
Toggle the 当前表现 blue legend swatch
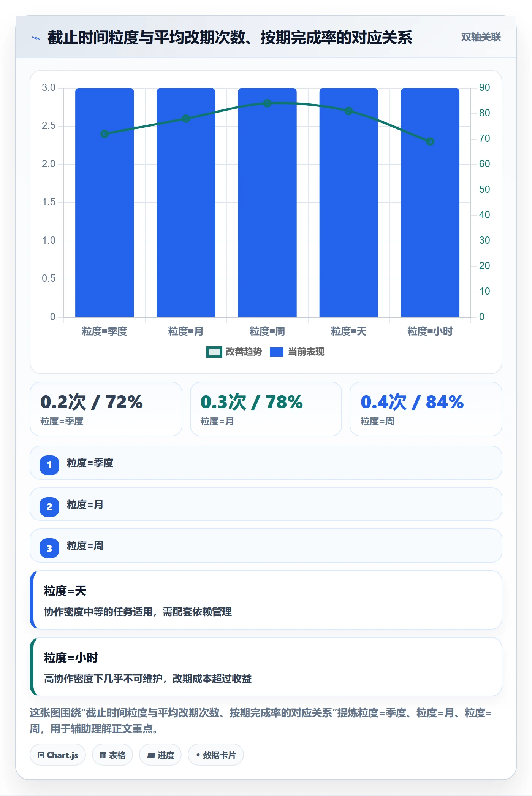[x=277, y=352]
